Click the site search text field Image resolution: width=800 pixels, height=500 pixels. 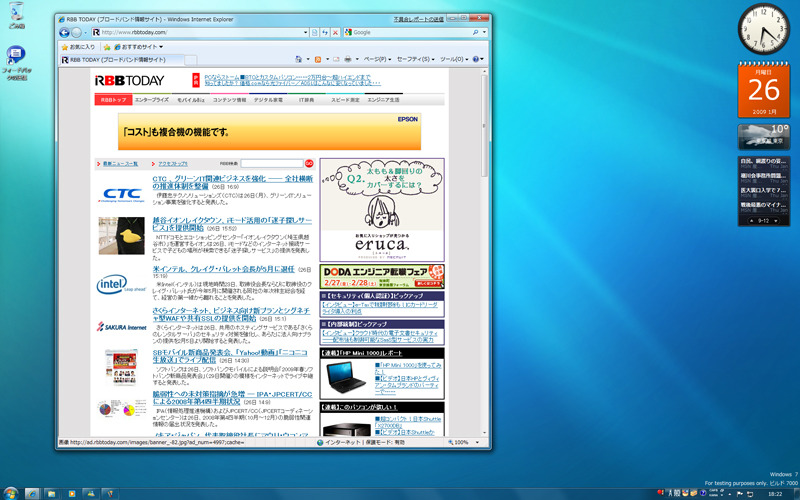pos(272,163)
